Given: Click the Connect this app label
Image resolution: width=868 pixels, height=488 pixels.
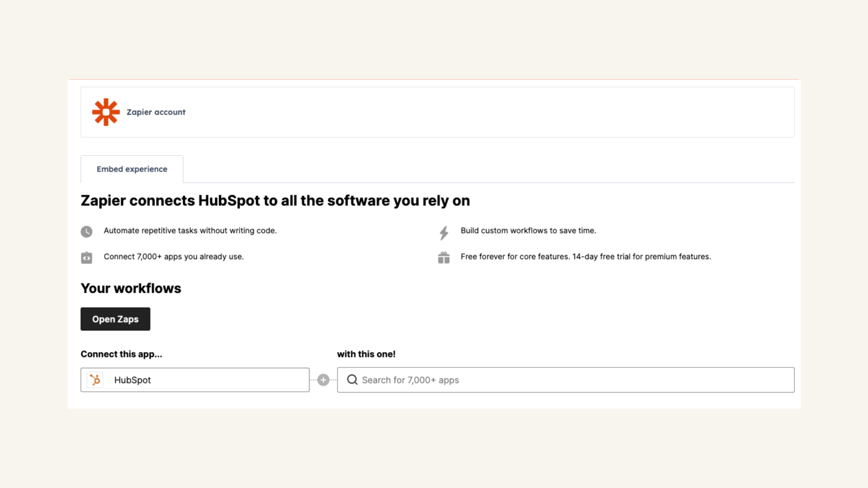Looking at the screenshot, I should point(121,354).
